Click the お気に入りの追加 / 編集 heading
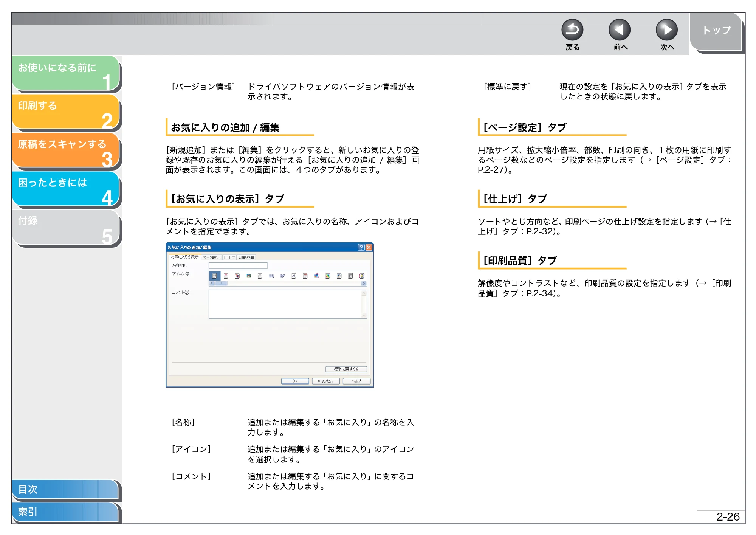This screenshot has height=535, width=756. 225,127
